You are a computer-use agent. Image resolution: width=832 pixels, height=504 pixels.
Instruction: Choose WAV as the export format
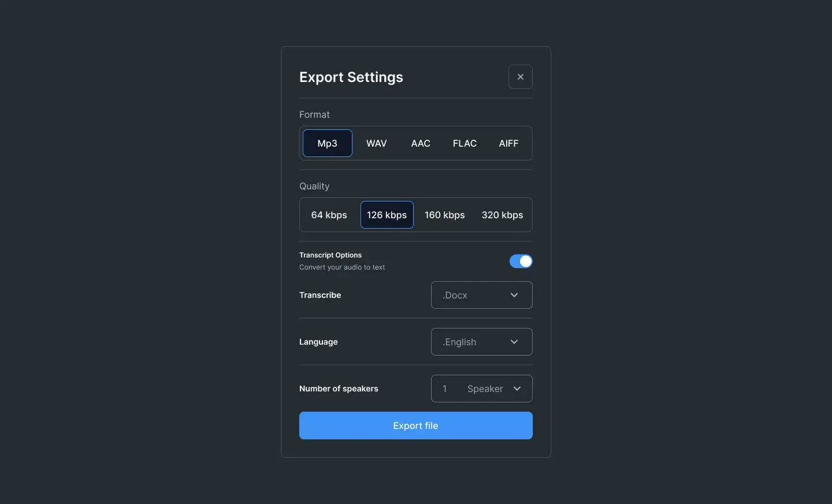coord(377,143)
